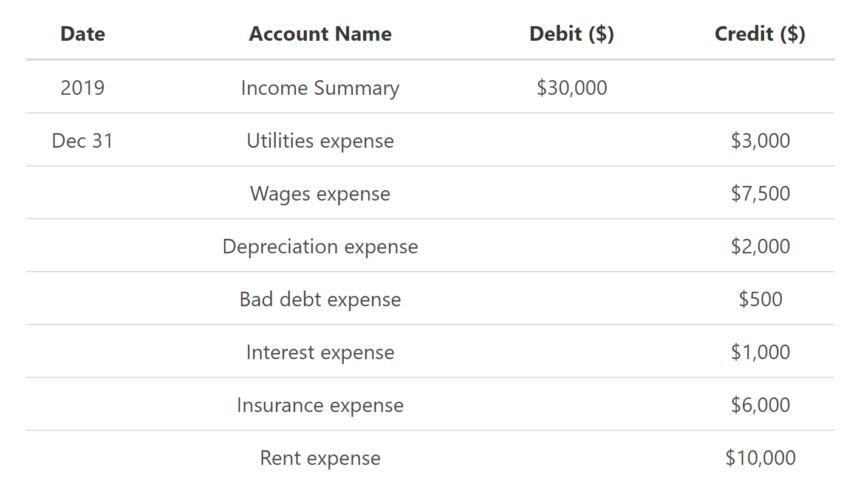Click the Income Summary account name
This screenshot has width=868, height=491.
point(320,88)
